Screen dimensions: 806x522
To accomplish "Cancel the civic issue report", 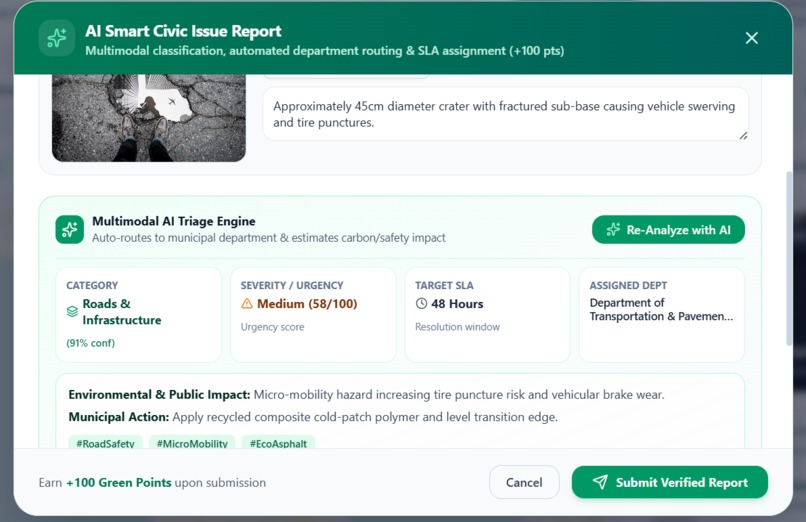I will coord(524,482).
